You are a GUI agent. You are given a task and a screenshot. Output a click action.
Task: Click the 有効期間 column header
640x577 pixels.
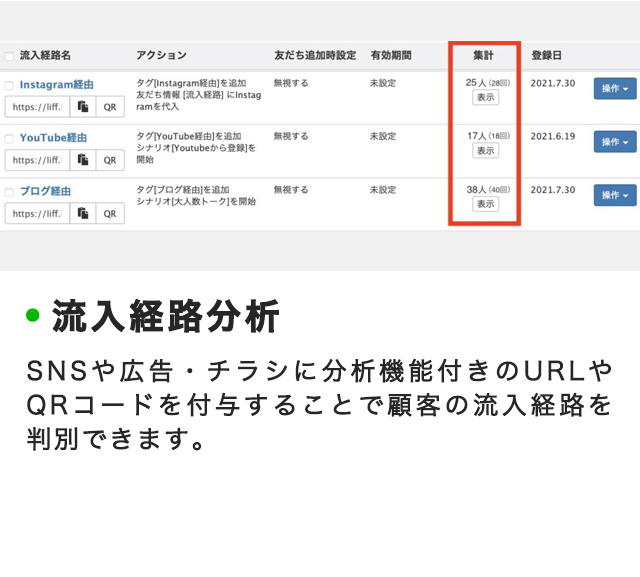coord(391,55)
